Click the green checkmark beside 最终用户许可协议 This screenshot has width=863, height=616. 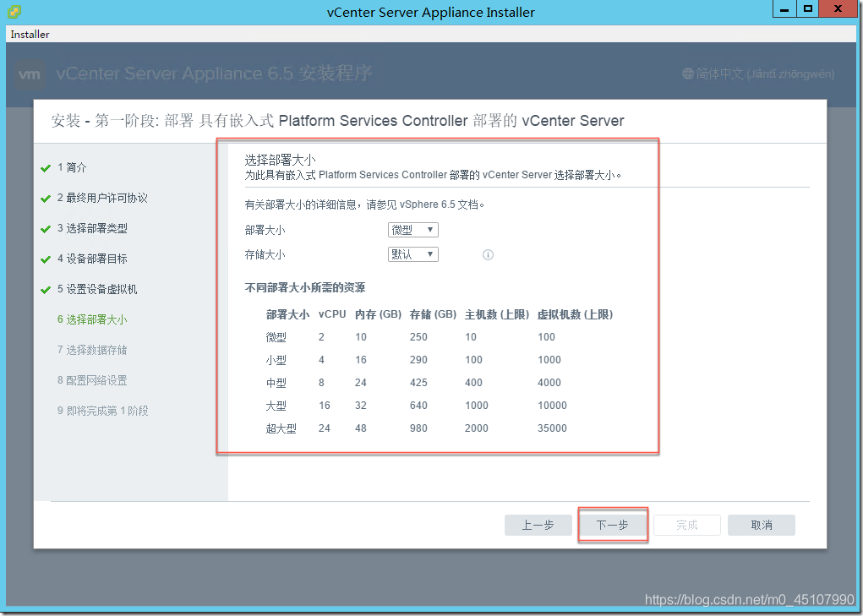click(46, 199)
